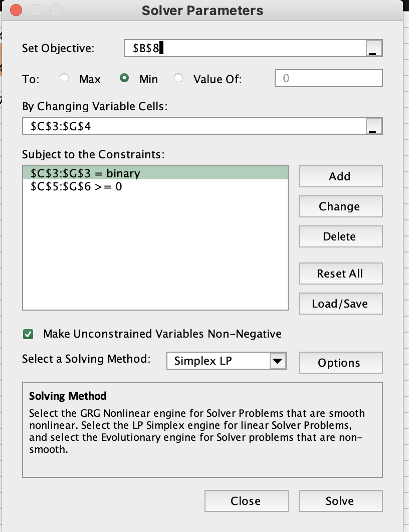Screen dimensions: 409x532
Task: Select the Value Of radio button
Action: click(178, 79)
